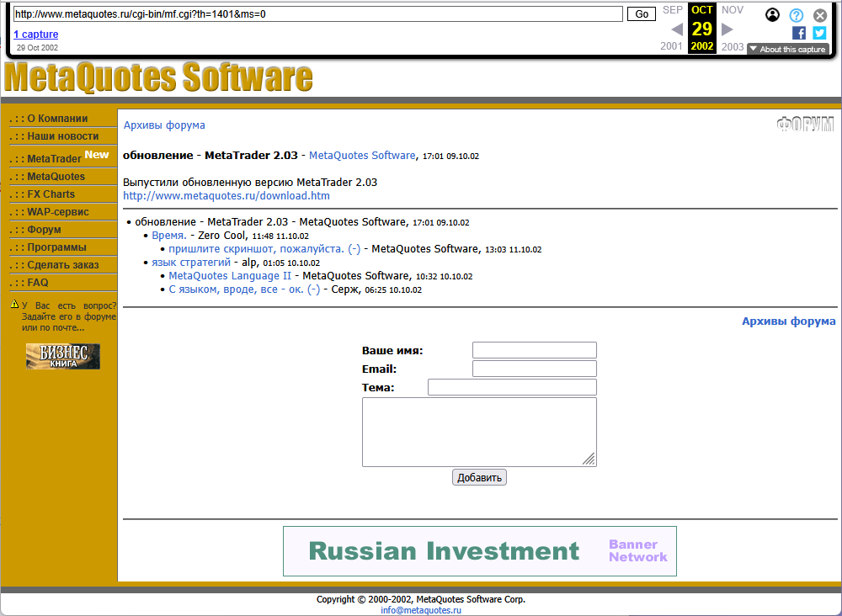
Task: Click the Тема subject field
Action: (x=512, y=387)
